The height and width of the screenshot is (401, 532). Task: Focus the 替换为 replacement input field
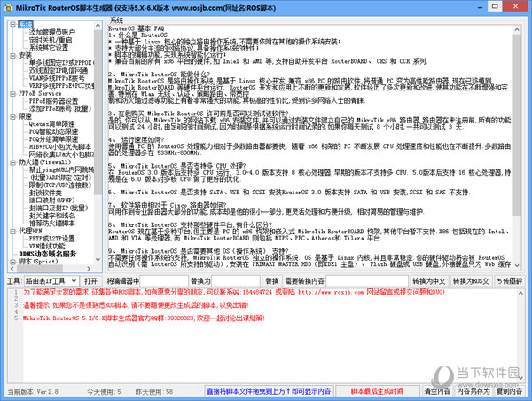236,281
